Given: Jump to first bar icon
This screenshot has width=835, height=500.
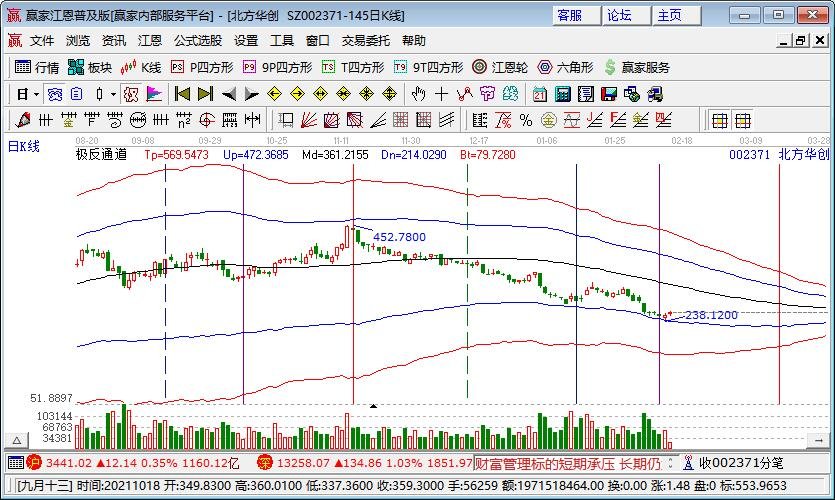Looking at the screenshot, I should [182, 95].
